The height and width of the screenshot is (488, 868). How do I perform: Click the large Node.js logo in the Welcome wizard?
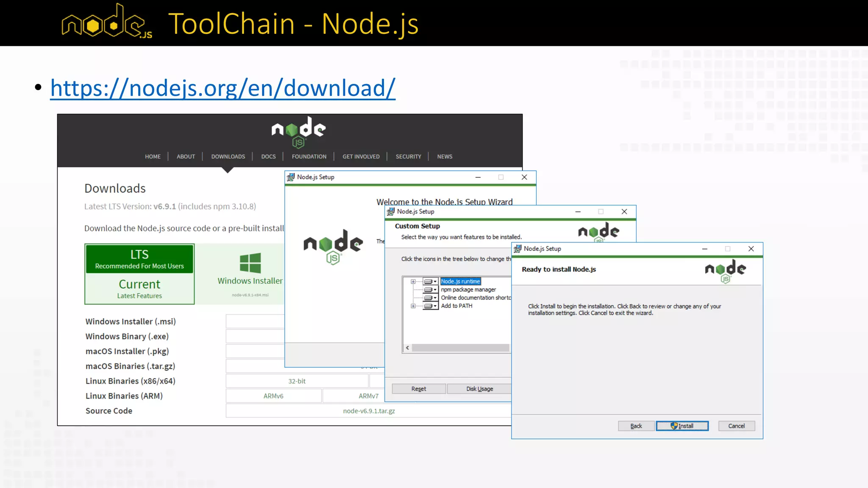[x=333, y=247]
